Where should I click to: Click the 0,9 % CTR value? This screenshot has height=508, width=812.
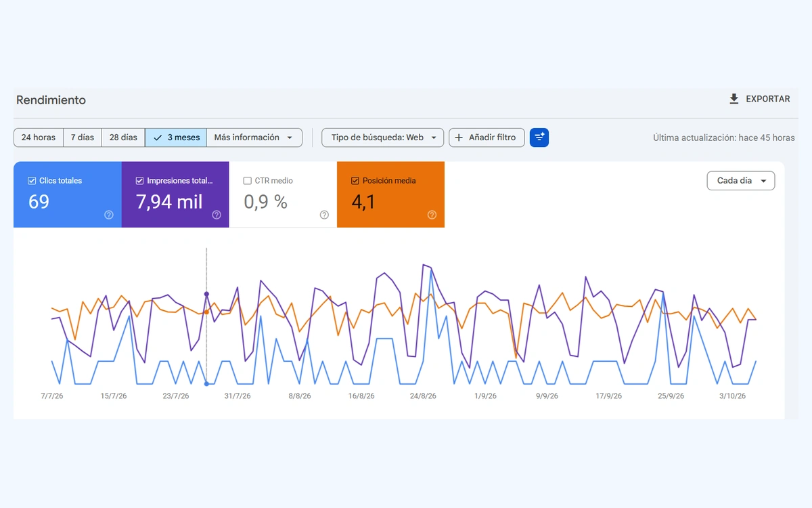(265, 202)
